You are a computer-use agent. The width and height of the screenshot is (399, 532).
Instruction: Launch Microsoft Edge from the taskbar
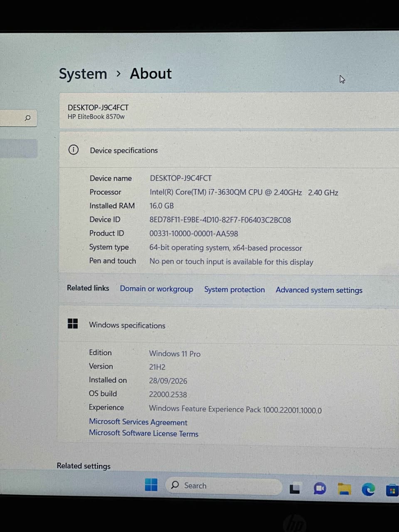(368, 490)
